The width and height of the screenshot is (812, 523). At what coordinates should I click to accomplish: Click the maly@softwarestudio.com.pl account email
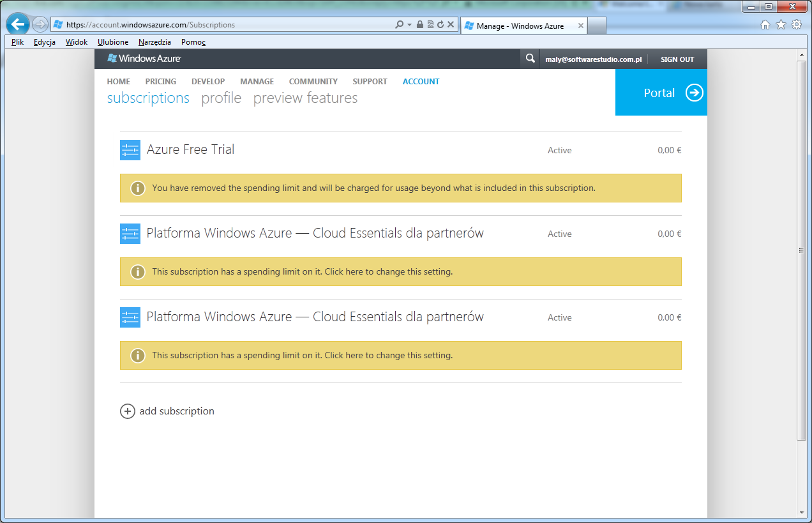(593, 59)
